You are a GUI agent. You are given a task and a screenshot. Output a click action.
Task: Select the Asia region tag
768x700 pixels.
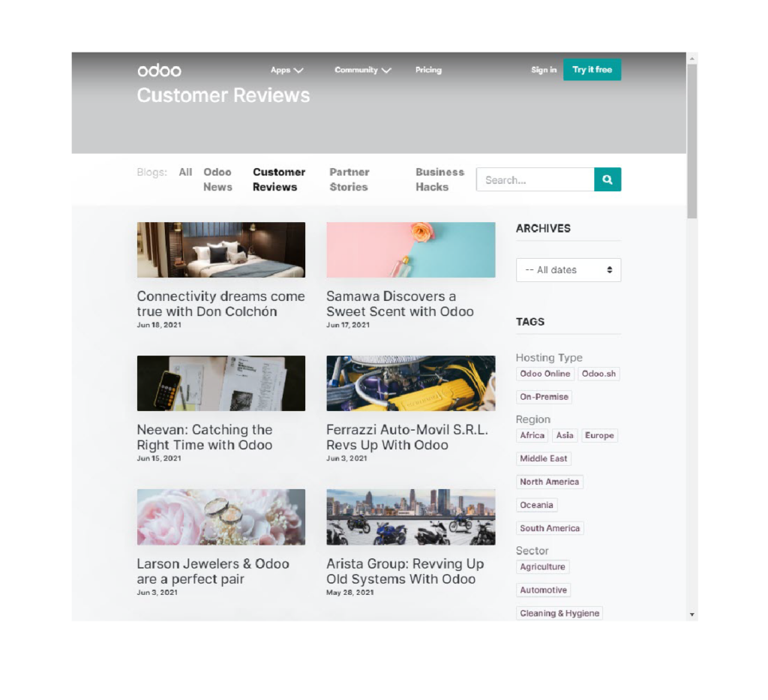[565, 435]
